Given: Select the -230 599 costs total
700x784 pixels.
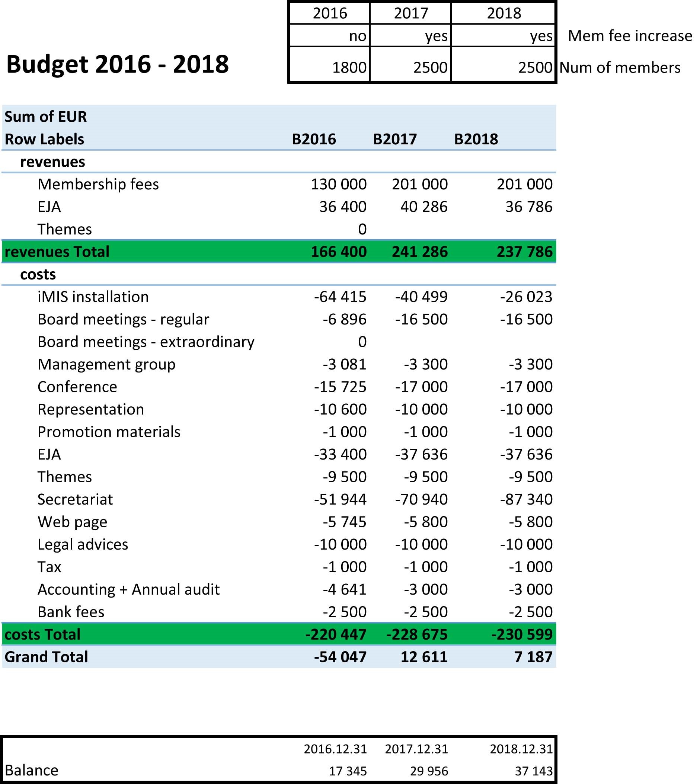Looking at the screenshot, I should (522, 634).
